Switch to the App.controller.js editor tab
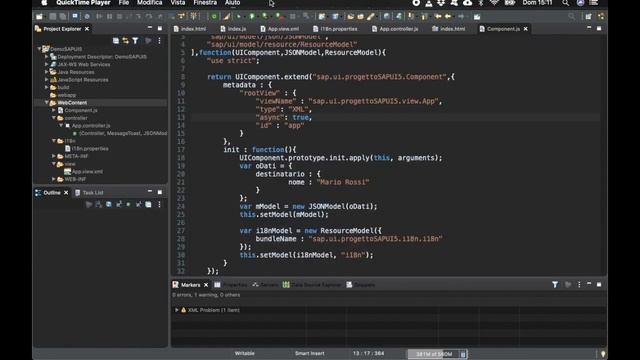The width and height of the screenshot is (640, 360). [x=395, y=29]
